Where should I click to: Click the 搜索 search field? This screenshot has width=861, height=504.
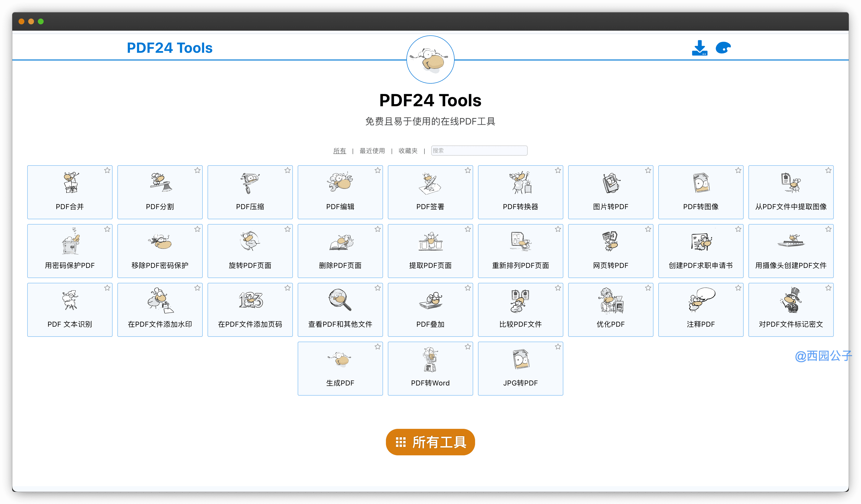(x=479, y=151)
